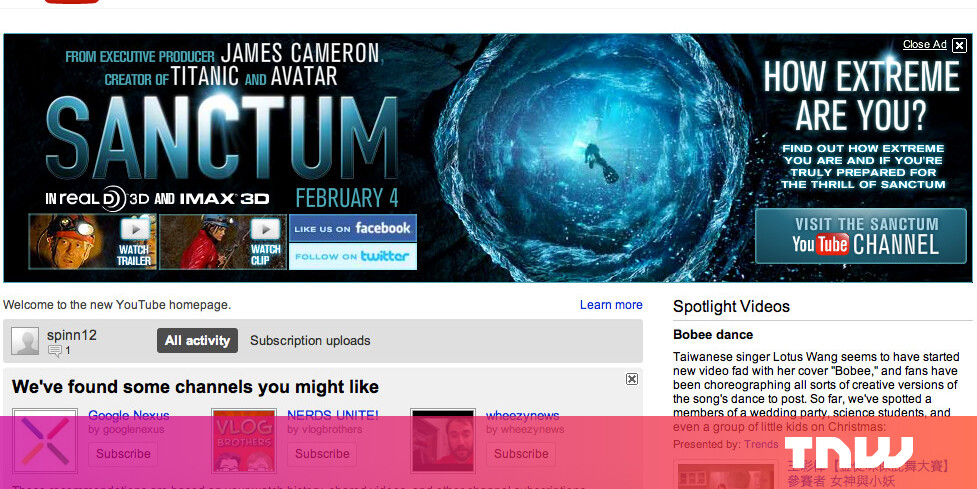Click the NERDS UNITE! channel link
This screenshot has width=977, height=489.
333,415
